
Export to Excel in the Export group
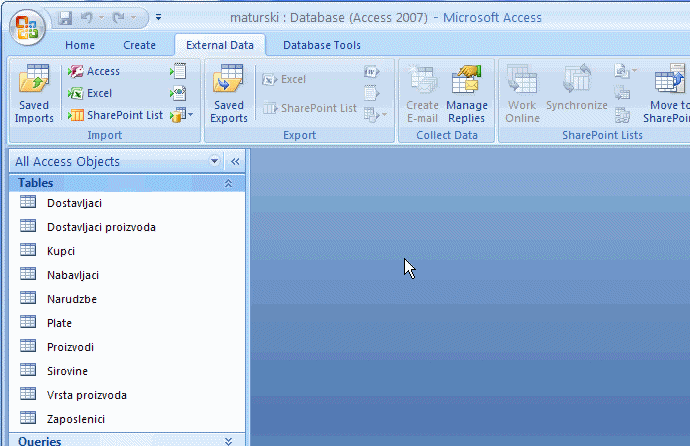pos(284,79)
